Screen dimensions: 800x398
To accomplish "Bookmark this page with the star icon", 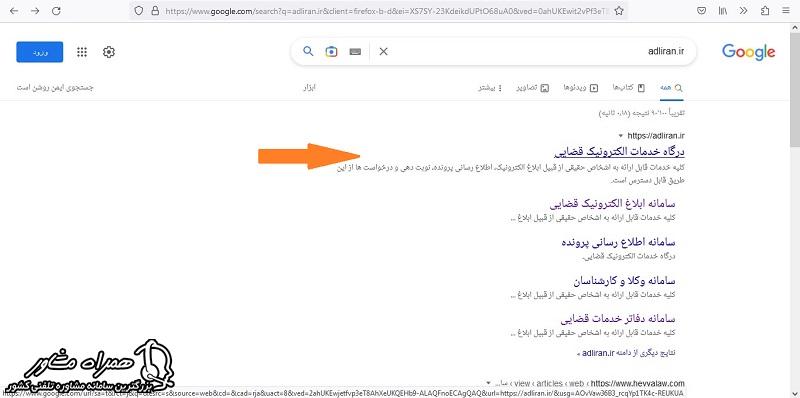I will (x=619, y=11).
